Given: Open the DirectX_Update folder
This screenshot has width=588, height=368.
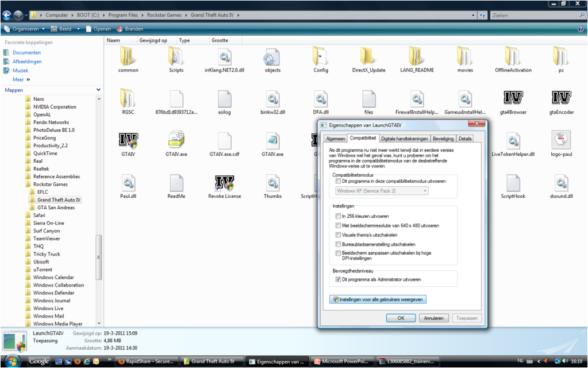Looking at the screenshot, I should point(368,57).
